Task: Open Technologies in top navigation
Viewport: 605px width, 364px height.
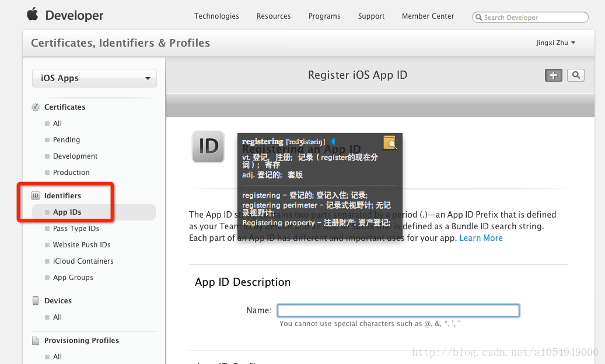Action: click(216, 16)
